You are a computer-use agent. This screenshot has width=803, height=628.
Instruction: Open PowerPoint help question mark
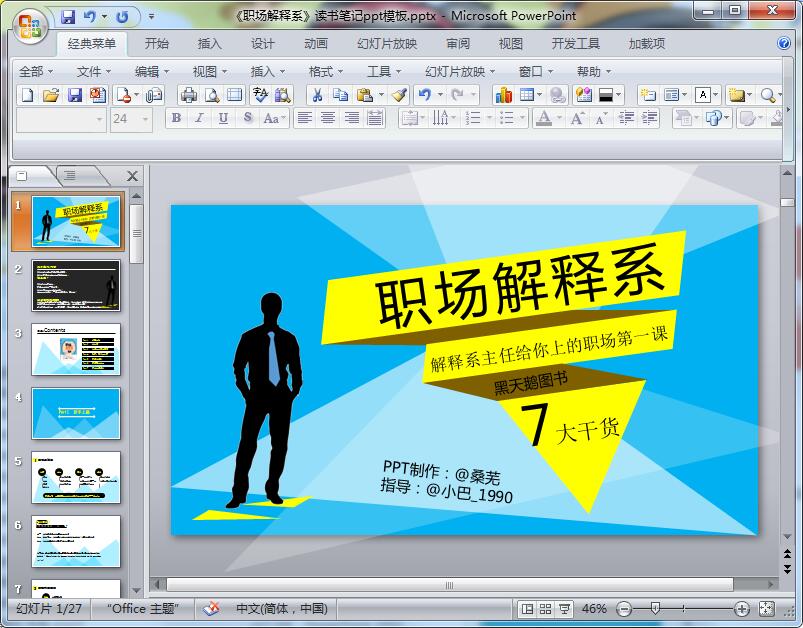(784, 43)
